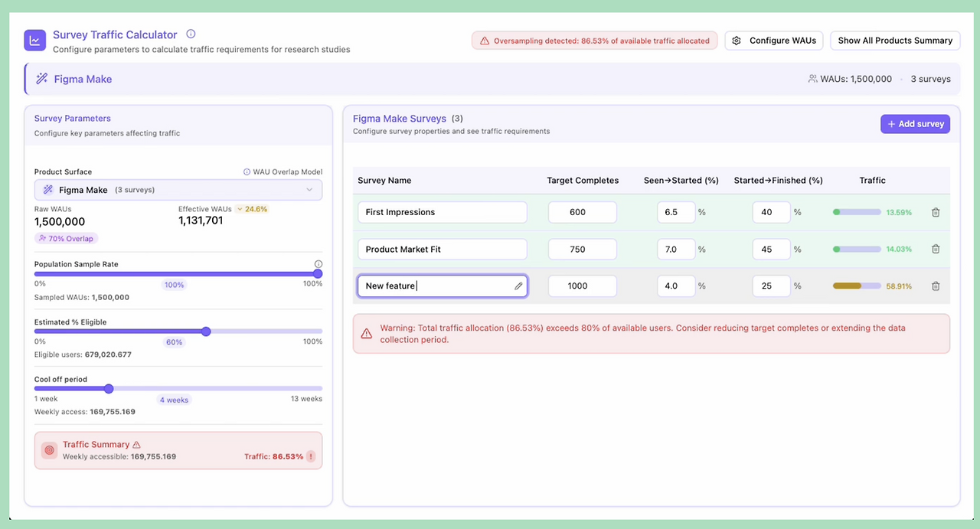This screenshot has height=529, width=980.
Task: Click the Survey Traffic Calculator chart logo icon
Action: point(35,41)
